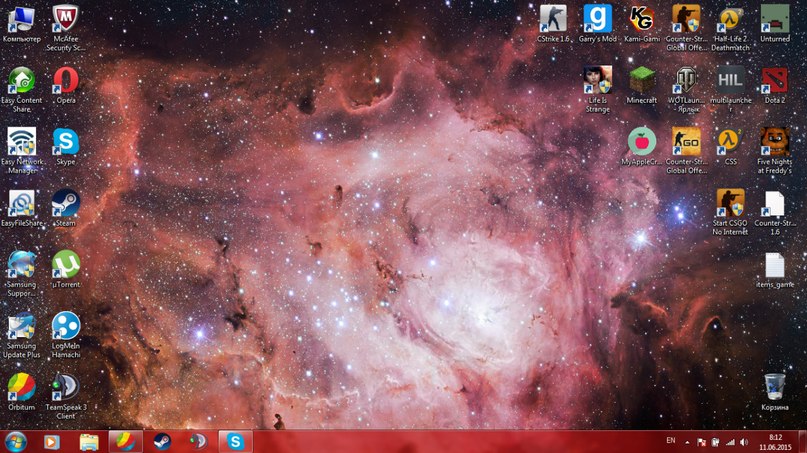
Task: Open the Action Center flag icon
Action: coord(701,442)
